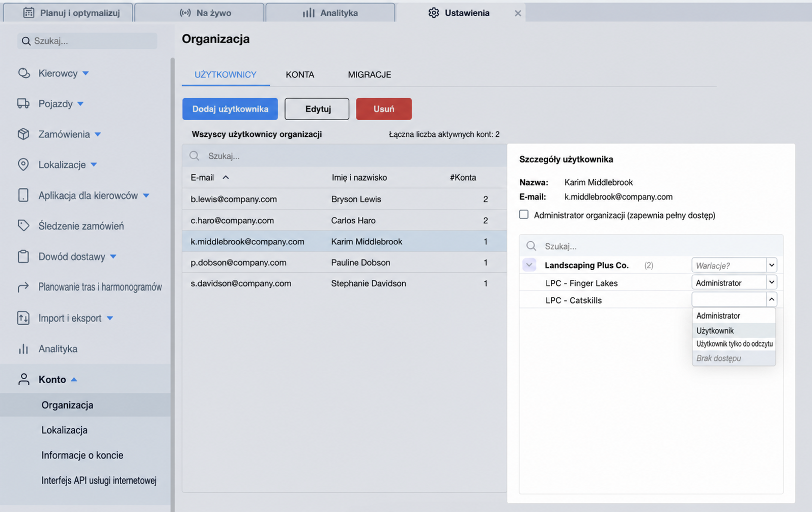Image resolution: width=812 pixels, height=512 pixels.
Task: Click the users list Szukaj field
Action: coord(345,156)
